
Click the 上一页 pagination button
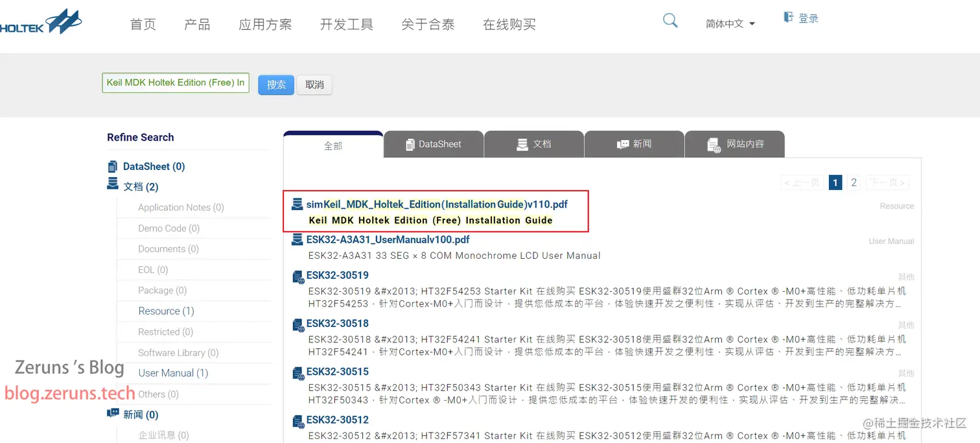(802, 182)
